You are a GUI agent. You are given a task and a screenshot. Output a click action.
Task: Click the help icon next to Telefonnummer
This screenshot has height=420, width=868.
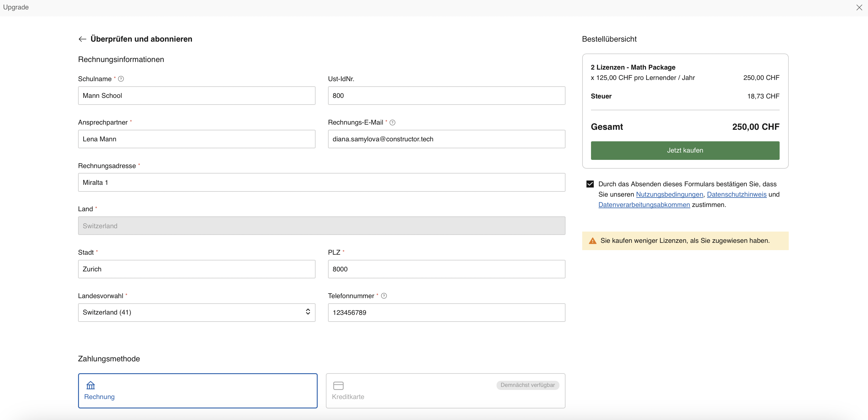pos(384,296)
